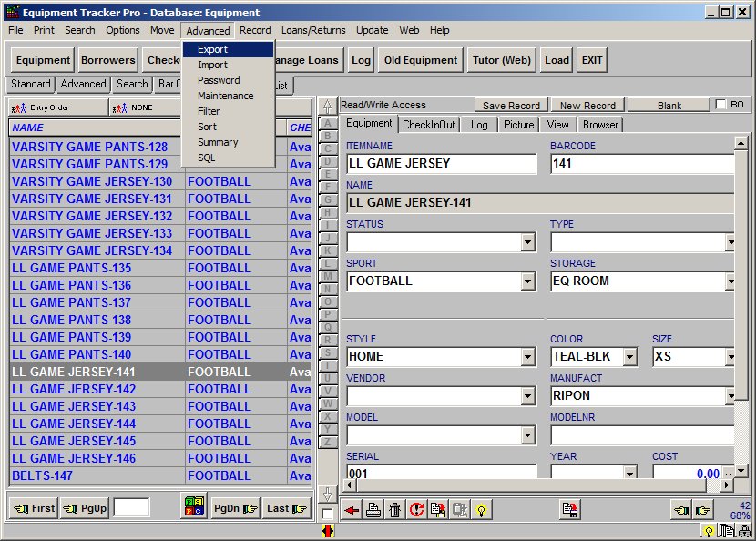Image resolution: width=756 pixels, height=541 pixels.
Task: Expand the SIZE dropdown showing XS
Action: pyautogui.click(x=729, y=356)
